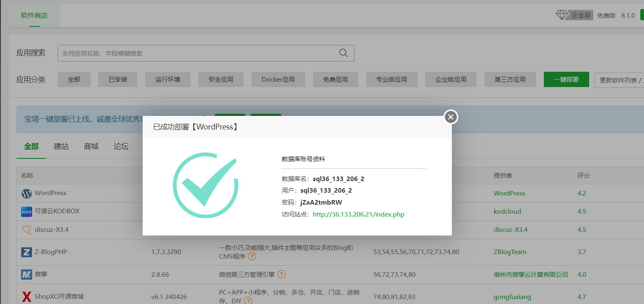Filter by Docker应用 category
This screenshot has width=644, height=304.
[278, 80]
